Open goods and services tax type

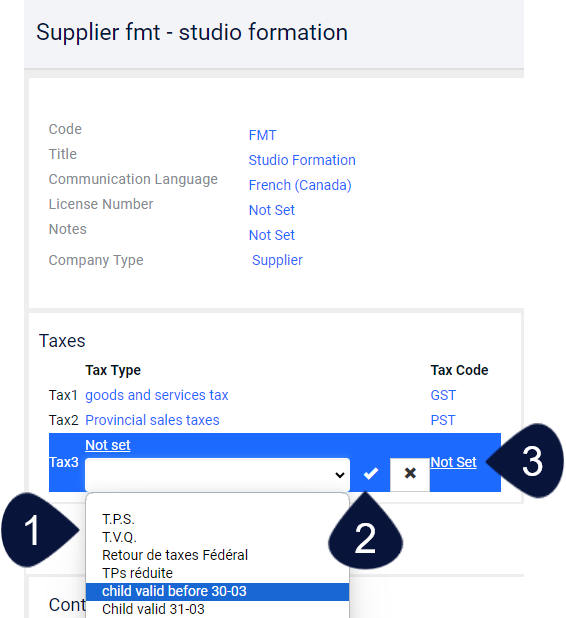coord(156,395)
